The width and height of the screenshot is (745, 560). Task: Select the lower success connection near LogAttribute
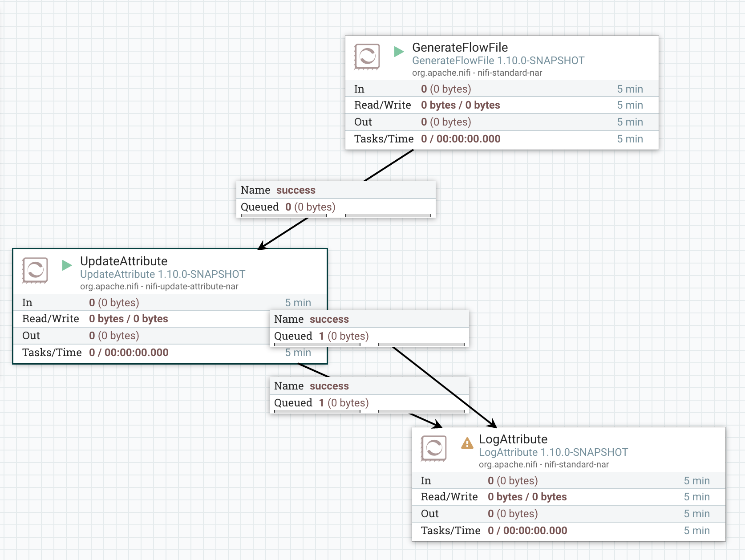pos(369,395)
